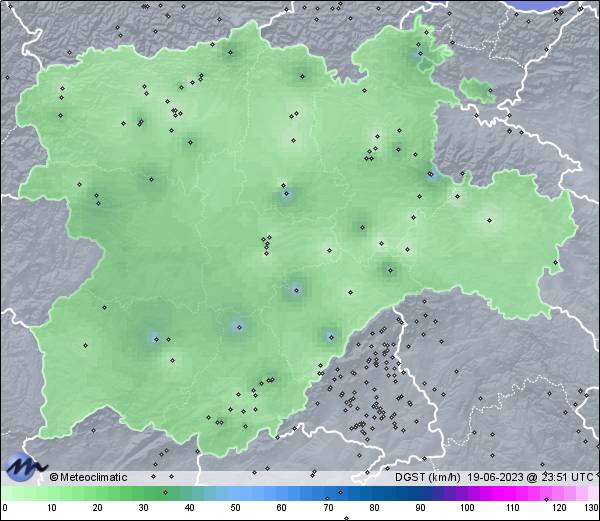This screenshot has height=521, width=600.
Task: Pick the light blue color above 50
Action: click(x=236, y=493)
